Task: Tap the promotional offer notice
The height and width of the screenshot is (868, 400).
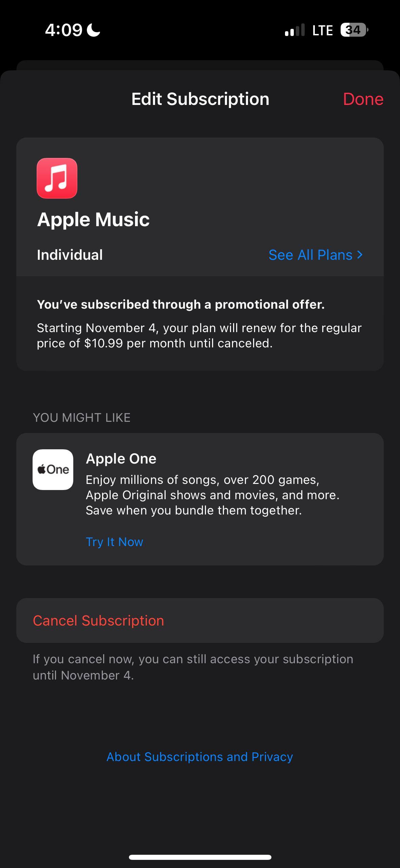Action: click(x=181, y=305)
